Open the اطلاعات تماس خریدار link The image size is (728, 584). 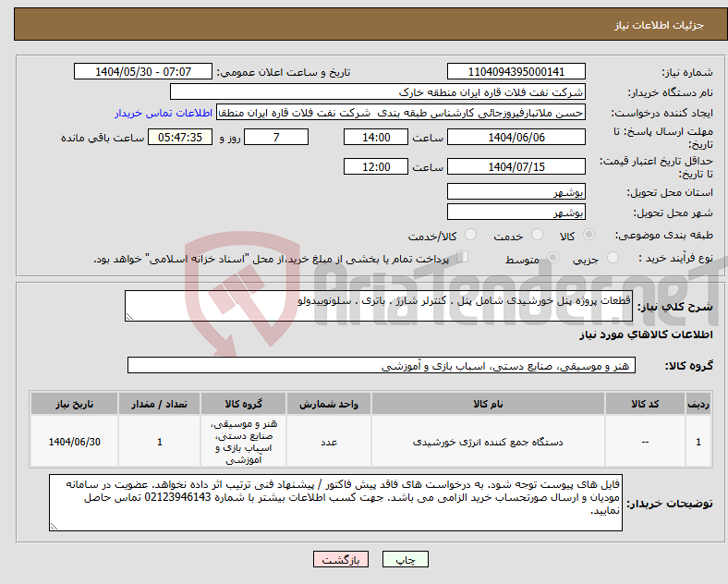click(164, 113)
